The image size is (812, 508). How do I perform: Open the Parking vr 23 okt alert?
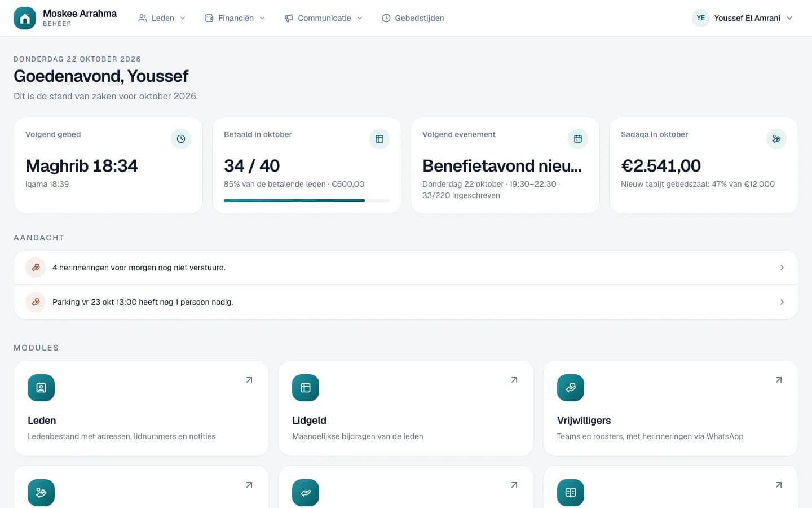406,302
